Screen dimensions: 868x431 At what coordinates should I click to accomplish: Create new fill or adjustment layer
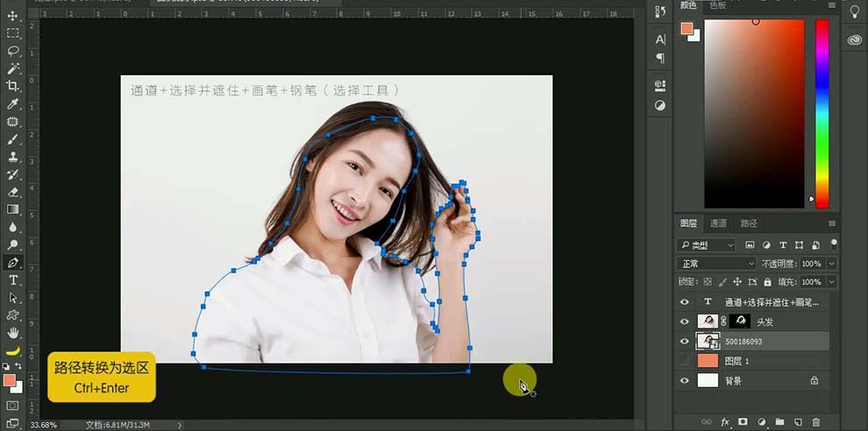(761, 422)
